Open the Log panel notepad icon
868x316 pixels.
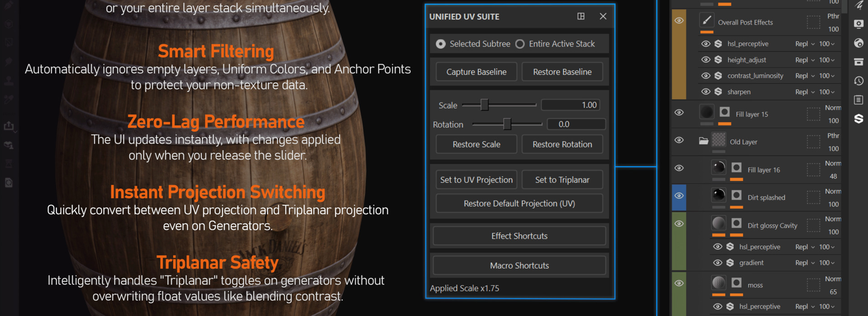pyautogui.click(x=859, y=100)
